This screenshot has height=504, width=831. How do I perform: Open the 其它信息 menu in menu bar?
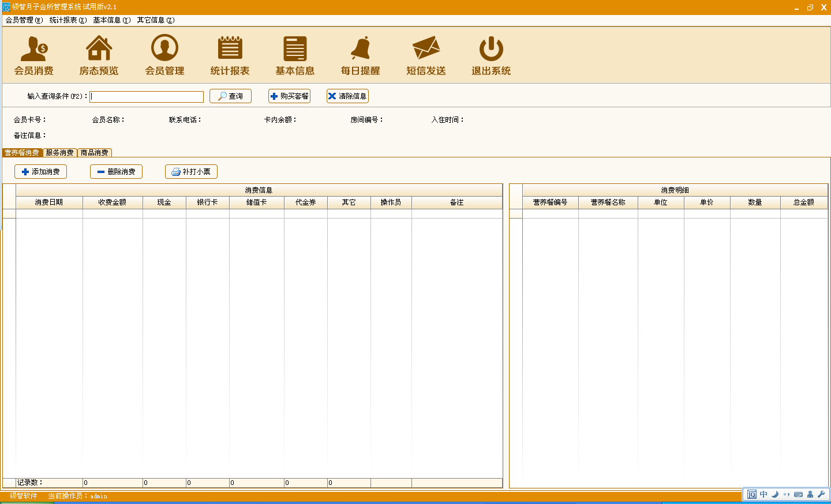click(155, 20)
